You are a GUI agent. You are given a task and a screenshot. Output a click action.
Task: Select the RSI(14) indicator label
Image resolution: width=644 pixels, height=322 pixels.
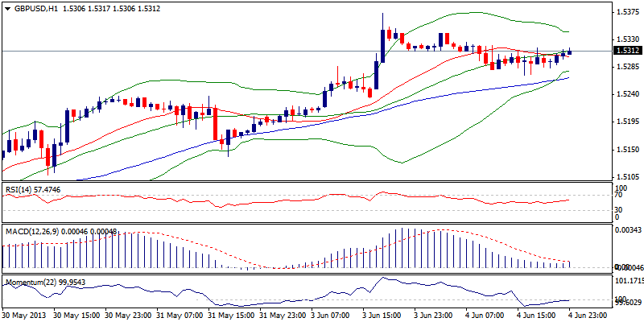click(18, 189)
